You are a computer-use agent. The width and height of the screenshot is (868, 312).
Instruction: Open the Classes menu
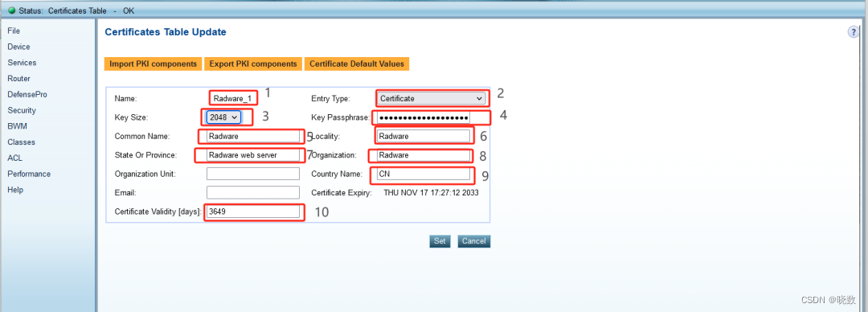[21, 142]
